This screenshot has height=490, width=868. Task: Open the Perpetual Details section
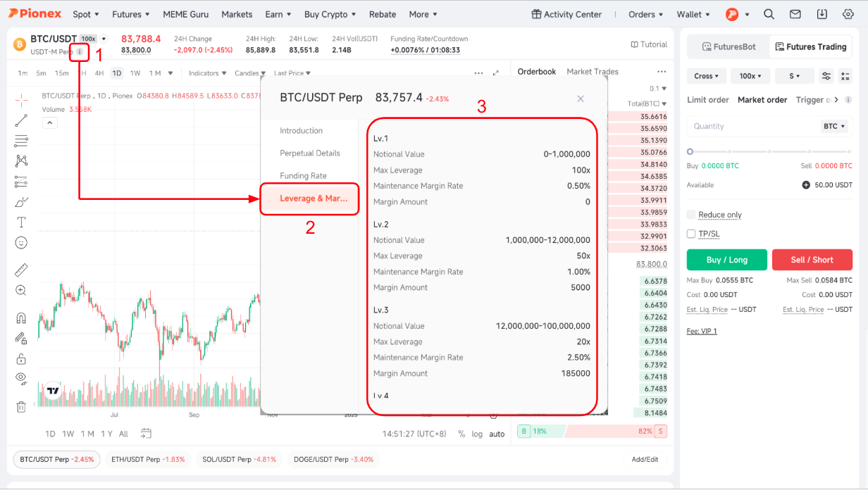click(310, 153)
